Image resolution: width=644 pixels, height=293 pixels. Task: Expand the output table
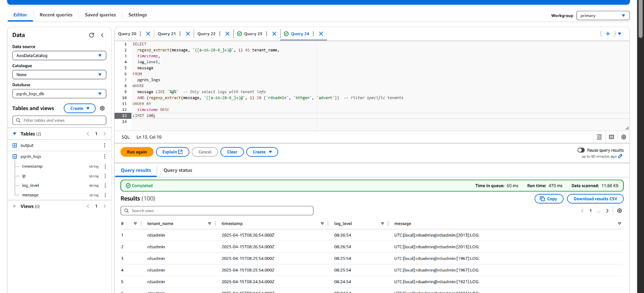click(x=14, y=146)
